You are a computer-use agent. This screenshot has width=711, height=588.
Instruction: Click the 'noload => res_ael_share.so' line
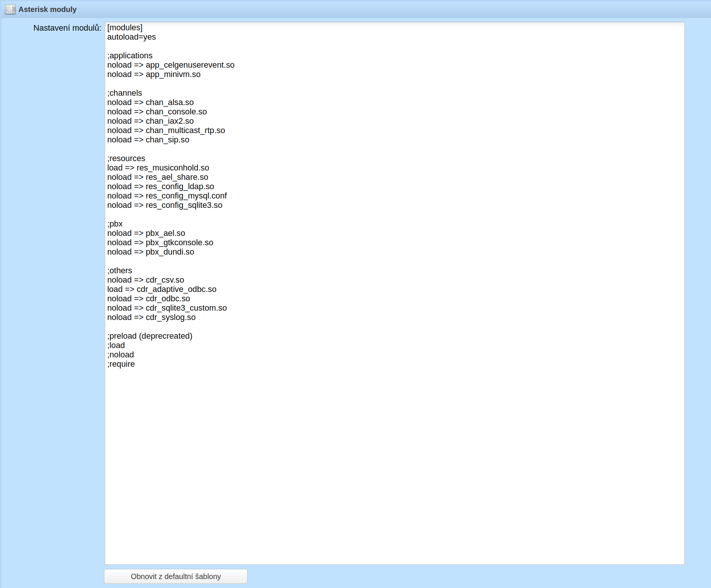click(158, 177)
